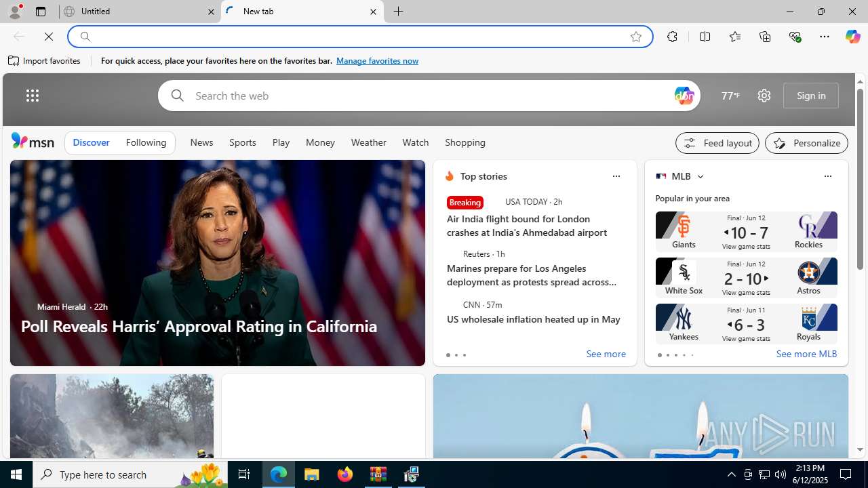The width and height of the screenshot is (868, 488).
Task: Open the Sports menu item
Action: coord(242,142)
